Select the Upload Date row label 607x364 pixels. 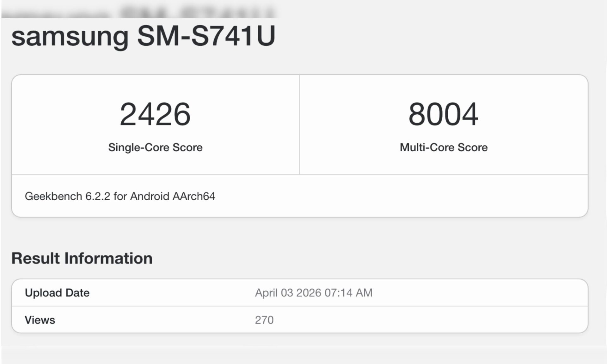click(57, 293)
